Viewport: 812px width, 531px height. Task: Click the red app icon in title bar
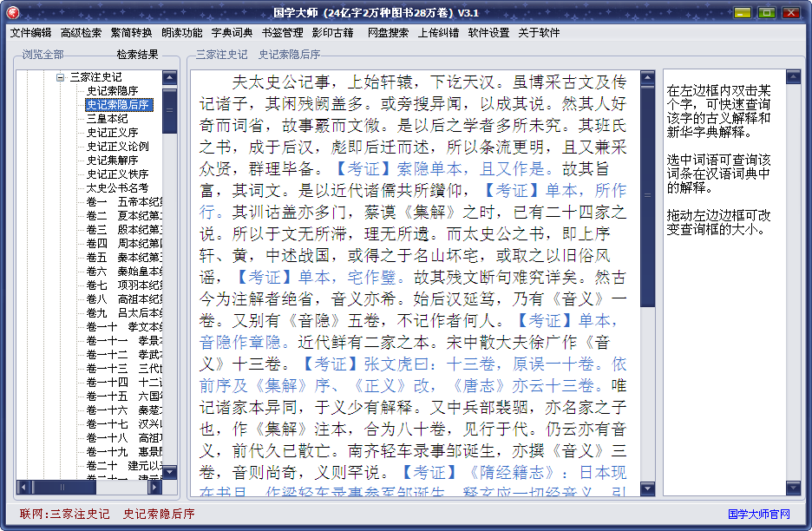click(x=13, y=12)
